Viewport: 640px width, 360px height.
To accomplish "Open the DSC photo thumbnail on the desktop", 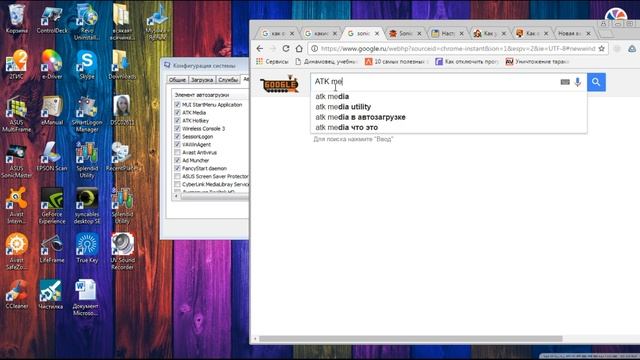I will (x=122, y=110).
